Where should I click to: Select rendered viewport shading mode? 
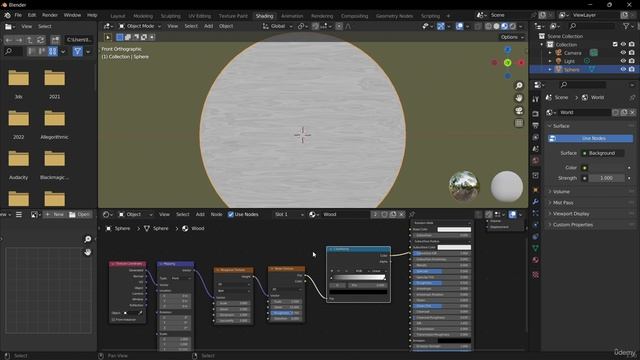point(513,26)
